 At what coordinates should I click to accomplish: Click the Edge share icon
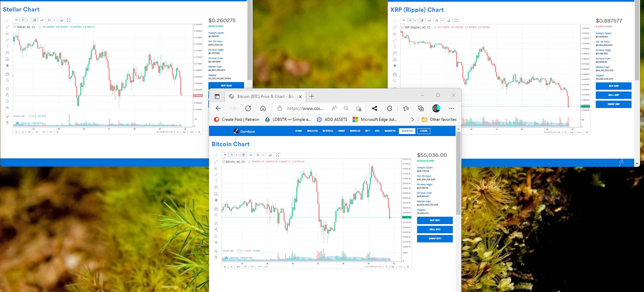(375, 108)
